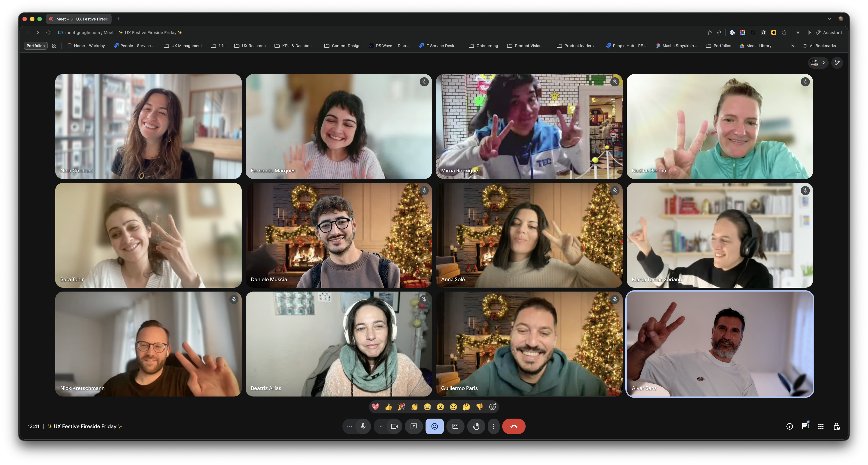Open host controls lock icon

tap(836, 426)
